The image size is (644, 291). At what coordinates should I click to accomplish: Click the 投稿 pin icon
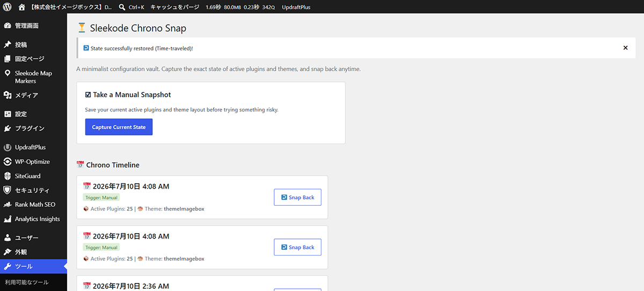pos(8,44)
